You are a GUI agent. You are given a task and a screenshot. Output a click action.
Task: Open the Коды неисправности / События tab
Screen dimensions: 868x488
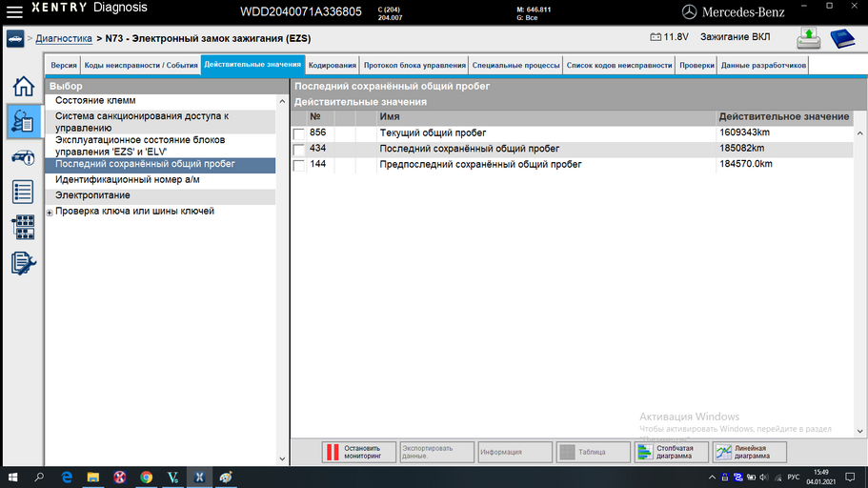click(x=141, y=66)
